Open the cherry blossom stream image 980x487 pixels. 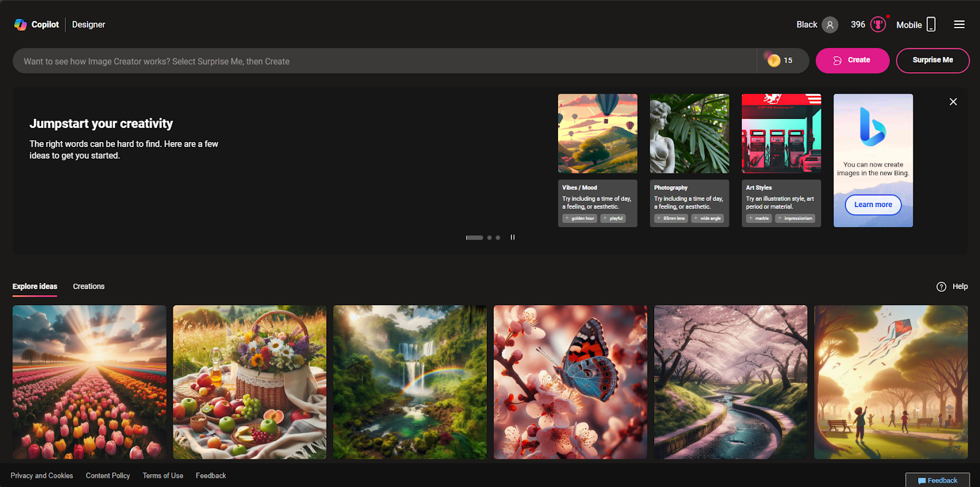(731, 382)
